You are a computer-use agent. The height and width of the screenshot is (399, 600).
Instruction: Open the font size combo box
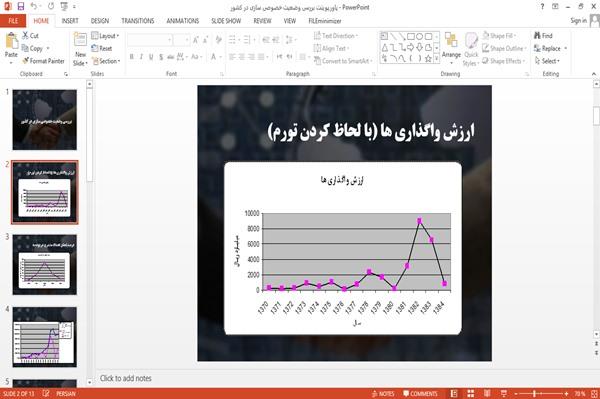tap(181, 40)
